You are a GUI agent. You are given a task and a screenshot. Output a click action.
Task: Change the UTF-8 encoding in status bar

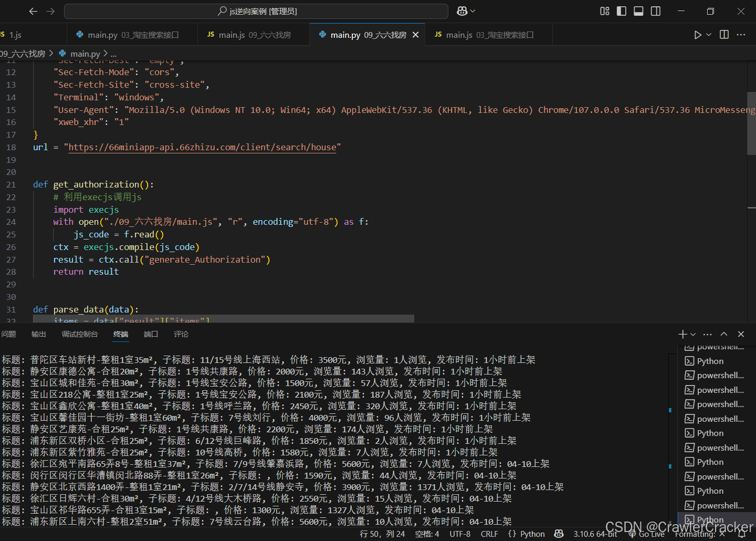pos(460,534)
